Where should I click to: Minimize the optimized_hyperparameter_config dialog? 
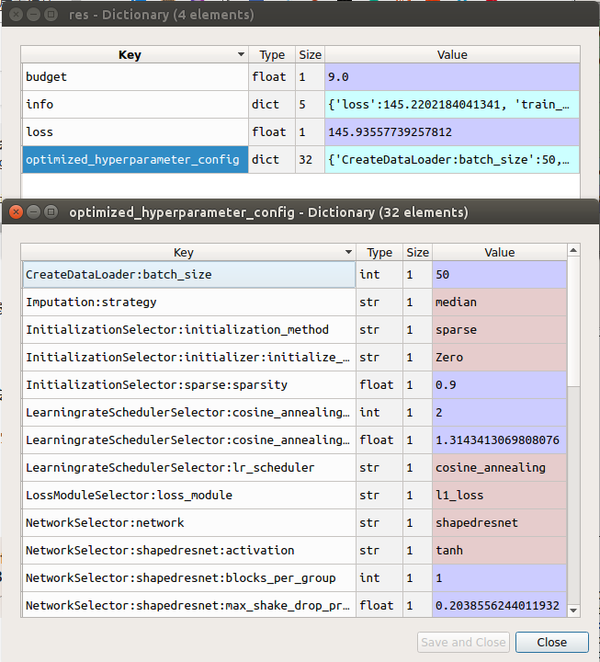click(33, 212)
